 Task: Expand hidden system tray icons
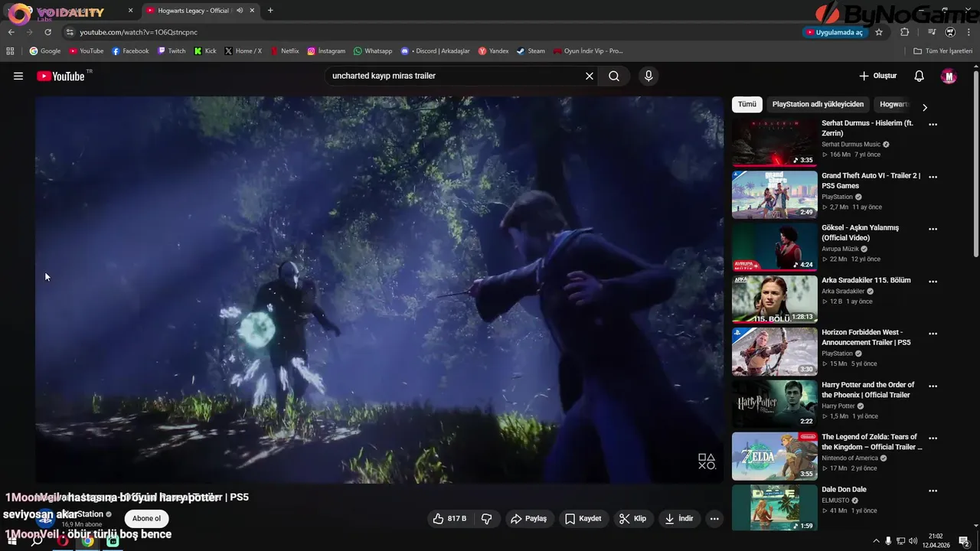tap(877, 541)
